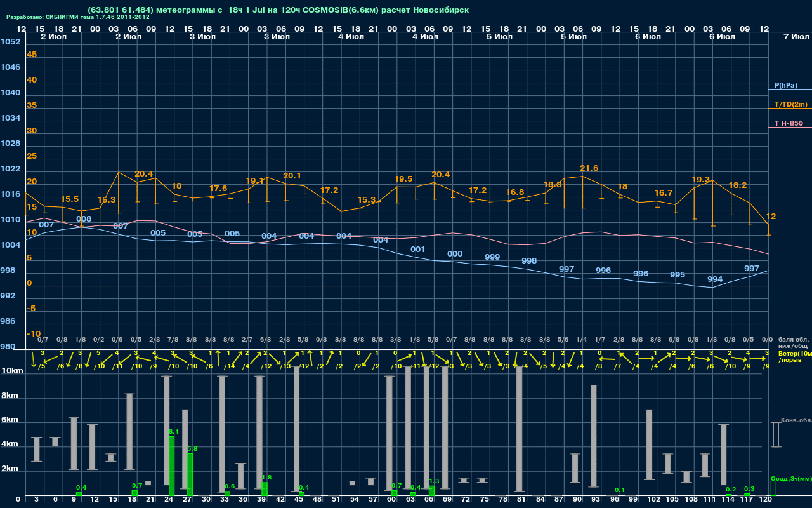This screenshot has height=508, width=812.
Task: Click the 19.1 temperature label
Action: tap(254, 181)
